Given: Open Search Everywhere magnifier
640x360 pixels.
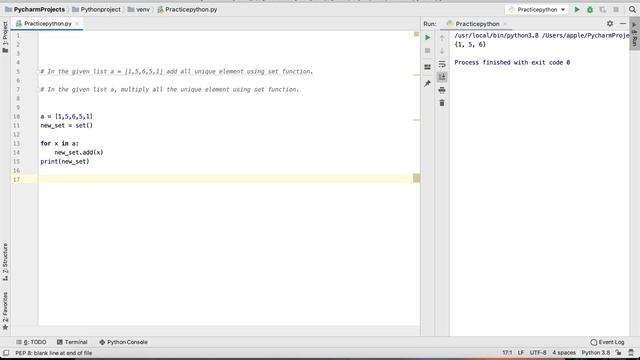Looking at the screenshot, I should 632,9.
